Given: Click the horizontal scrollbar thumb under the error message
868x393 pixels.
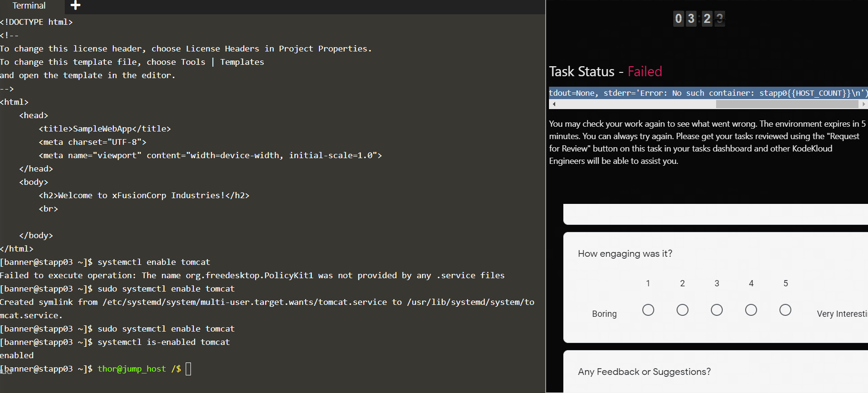Looking at the screenshot, I should (787, 104).
